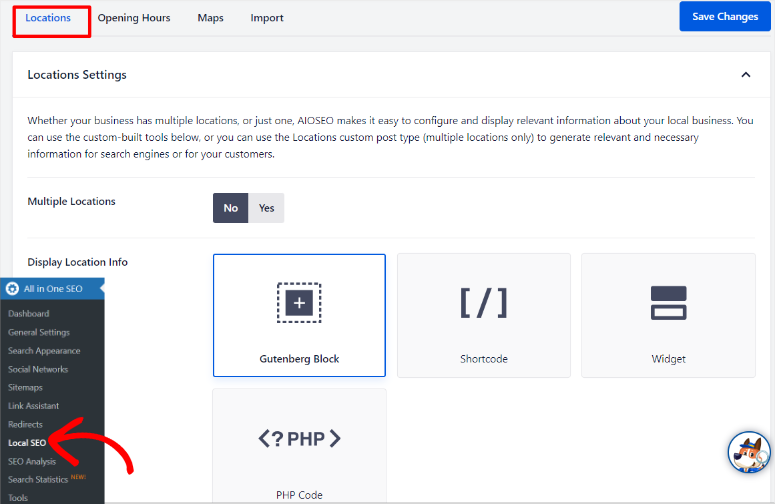This screenshot has height=504, width=775.
Task: Click the Display Location Info label
Action: pos(78,262)
